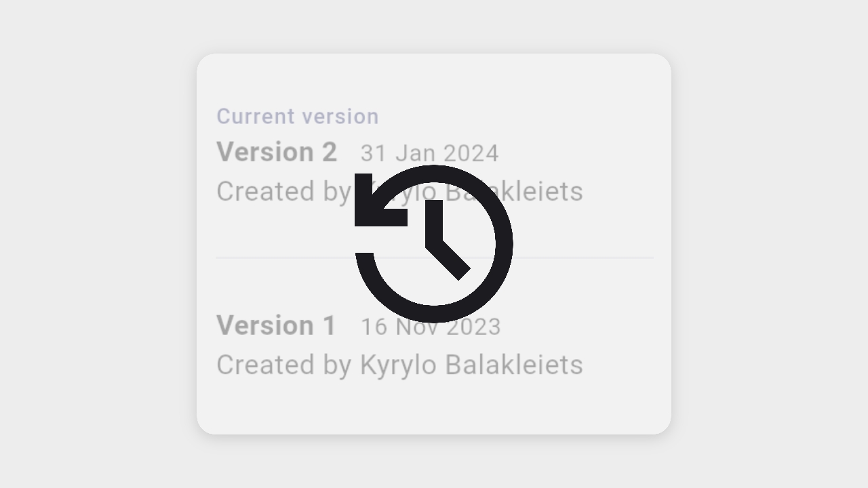The width and height of the screenshot is (868, 488).
Task: Click the number 2 in Version 2 title
Action: [329, 152]
